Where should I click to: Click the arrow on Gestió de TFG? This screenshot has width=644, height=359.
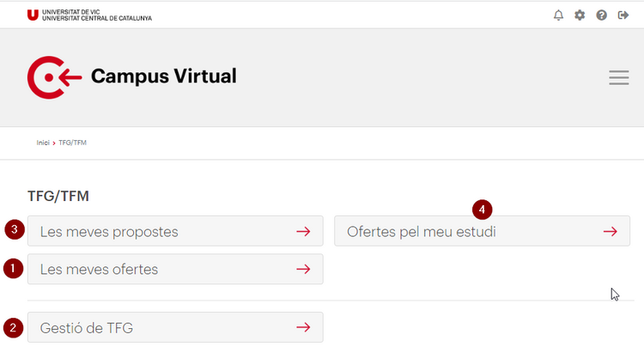(303, 327)
